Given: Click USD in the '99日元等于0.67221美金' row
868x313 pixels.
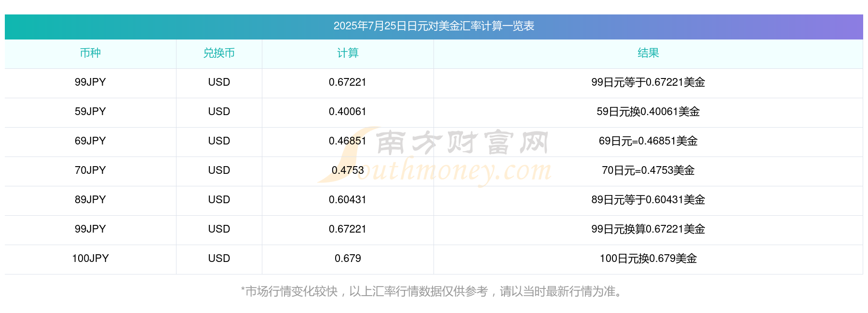Looking at the screenshot, I should (x=219, y=82).
